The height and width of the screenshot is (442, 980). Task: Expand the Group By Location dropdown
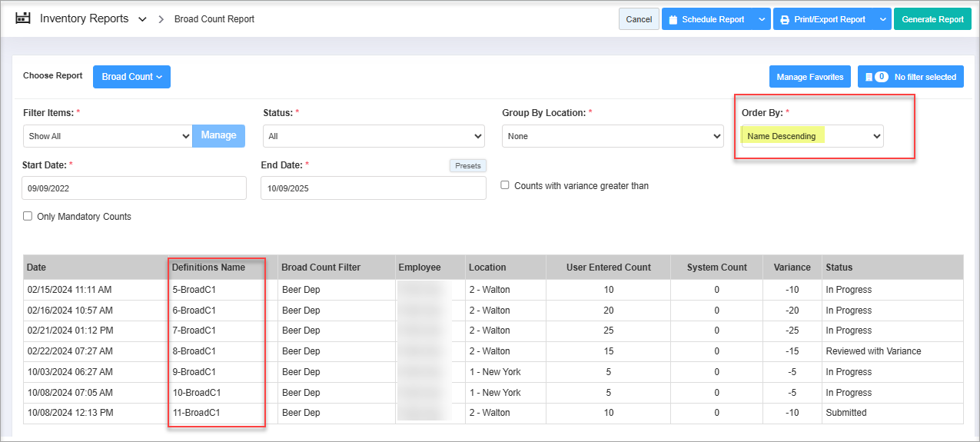613,137
